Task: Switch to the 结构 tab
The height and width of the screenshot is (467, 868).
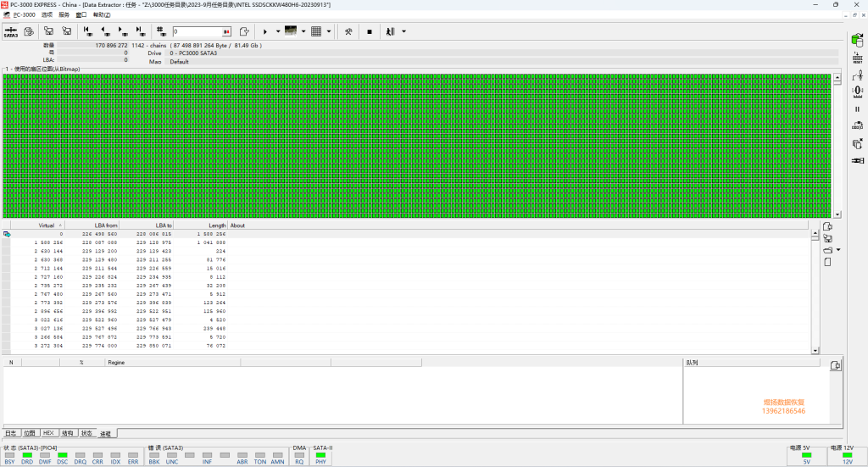Action: pyautogui.click(x=68, y=433)
